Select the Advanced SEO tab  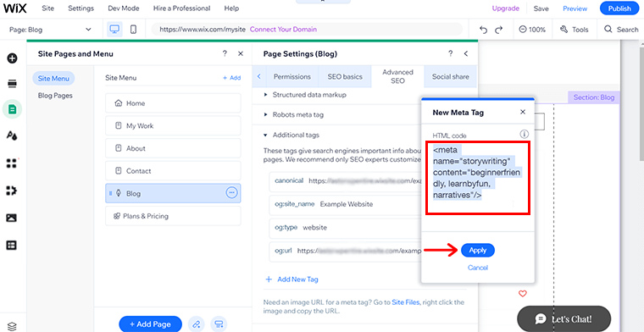397,76
